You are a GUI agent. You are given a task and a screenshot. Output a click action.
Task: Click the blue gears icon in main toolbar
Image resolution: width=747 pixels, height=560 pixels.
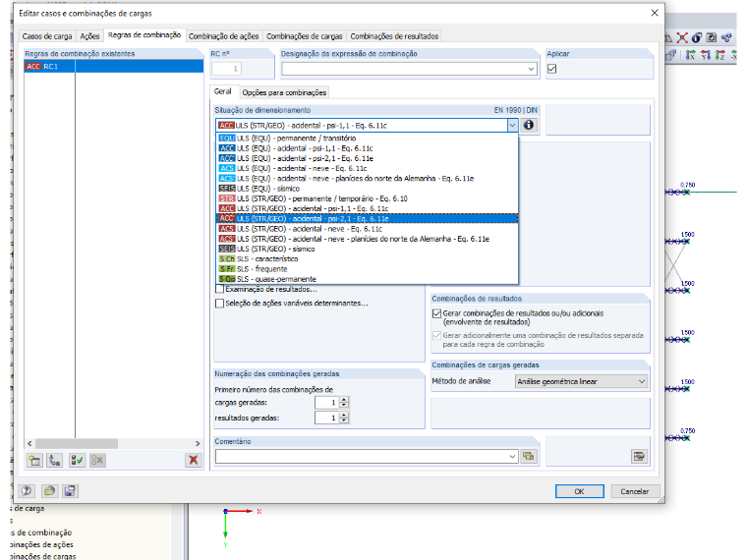pos(726,37)
